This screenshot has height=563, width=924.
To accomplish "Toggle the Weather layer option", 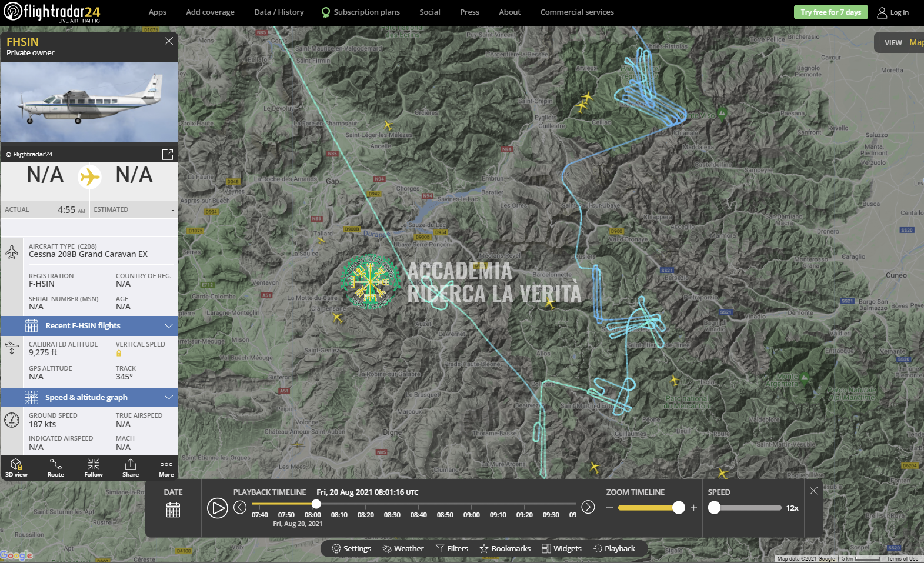I will click(403, 549).
